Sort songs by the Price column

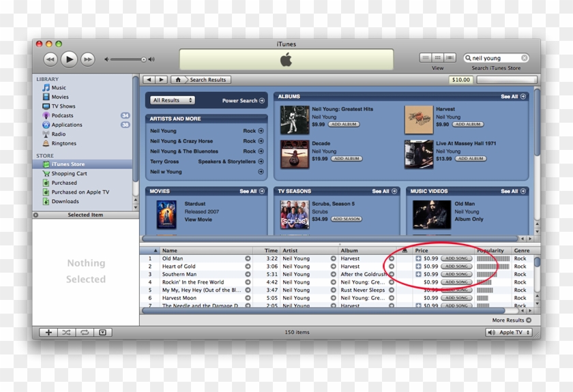[x=443, y=251]
